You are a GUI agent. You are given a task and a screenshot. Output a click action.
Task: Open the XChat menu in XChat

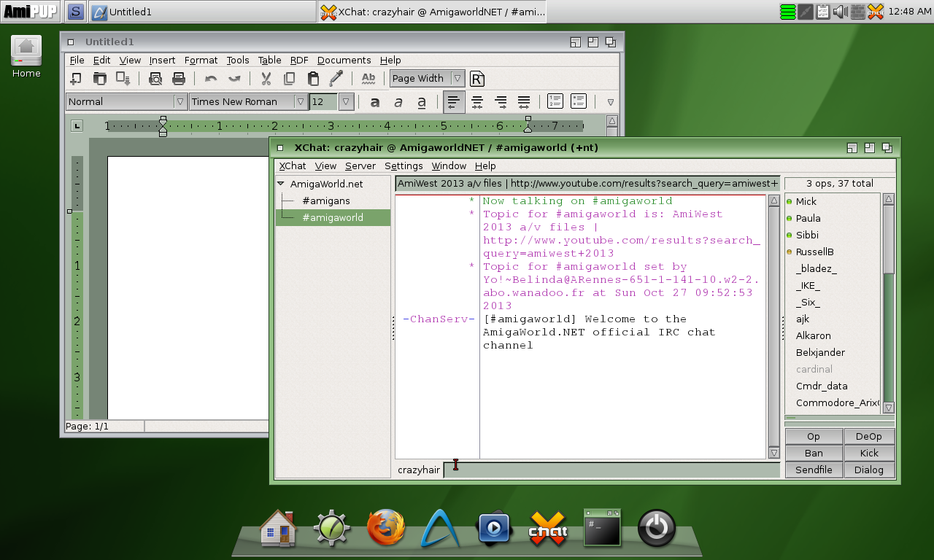click(x=293, y=166)
